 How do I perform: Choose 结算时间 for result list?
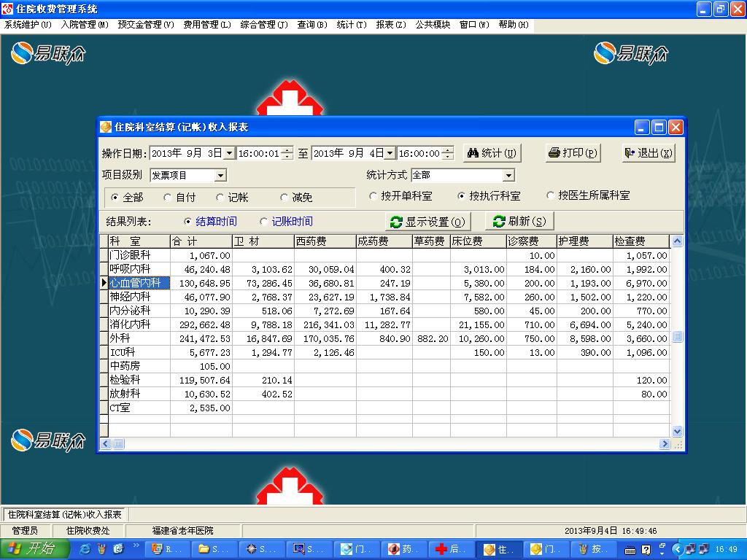[187, 222]
